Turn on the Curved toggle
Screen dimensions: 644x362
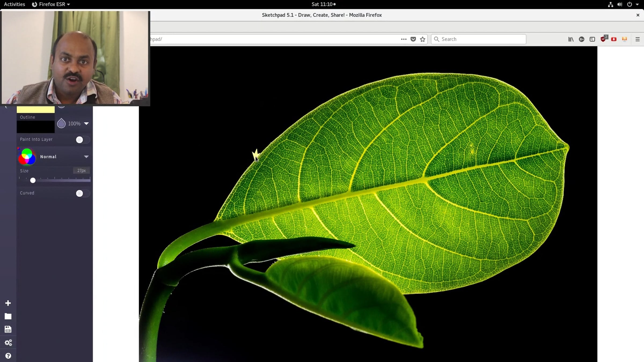(82, 193)
